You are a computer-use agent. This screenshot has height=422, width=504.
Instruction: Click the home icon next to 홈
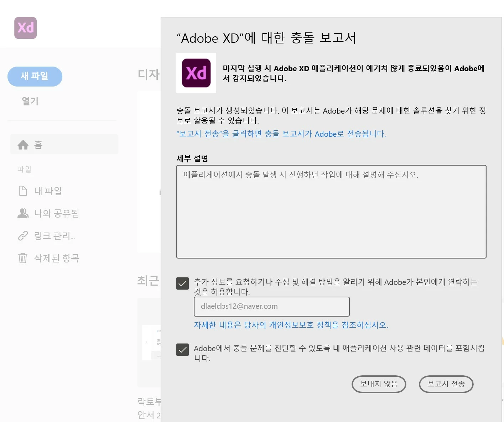(x=23, y=145)
